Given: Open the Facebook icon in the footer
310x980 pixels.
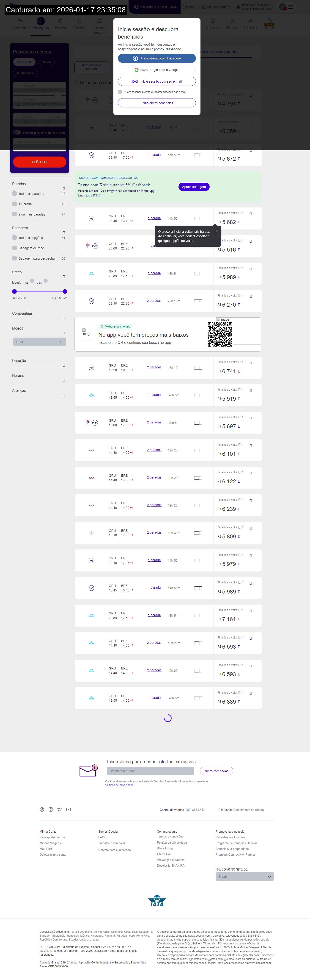Looking at the screenshot, I should [x=42, y=809].
